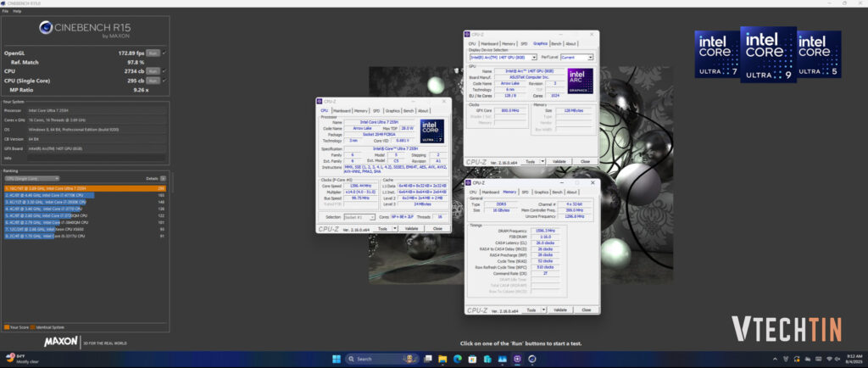The height and width of the screenshot is (368, 868).
Task: Open the Display Device Selection dropdown
Action: [x=504, y=57]
